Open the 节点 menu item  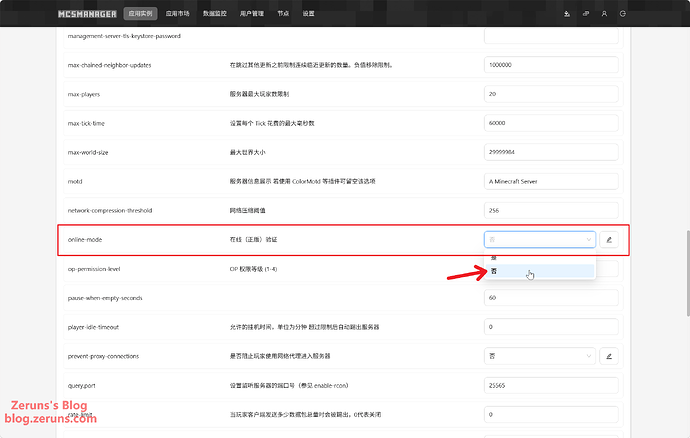click(283, 14)
